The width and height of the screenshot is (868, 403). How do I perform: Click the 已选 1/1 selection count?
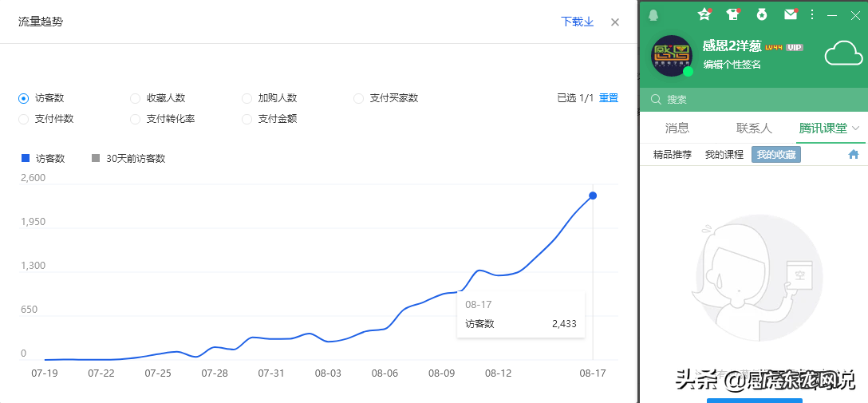tap(575, 98)
